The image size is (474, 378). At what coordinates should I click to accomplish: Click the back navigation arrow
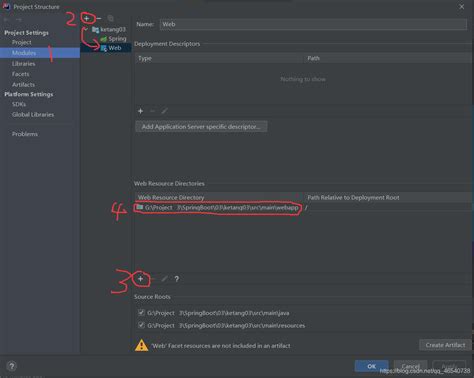pos(6,20)
